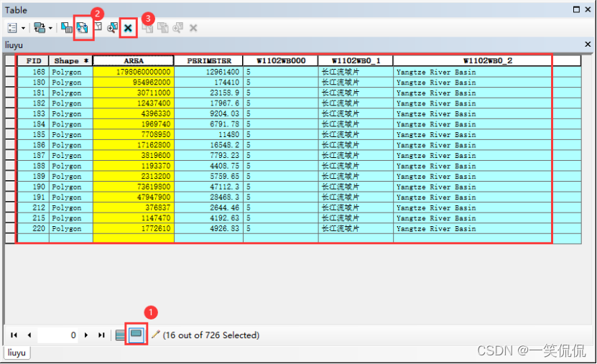Click AREA cell 73619800
This screenshot has width=597, height=364.
[134, 187]
